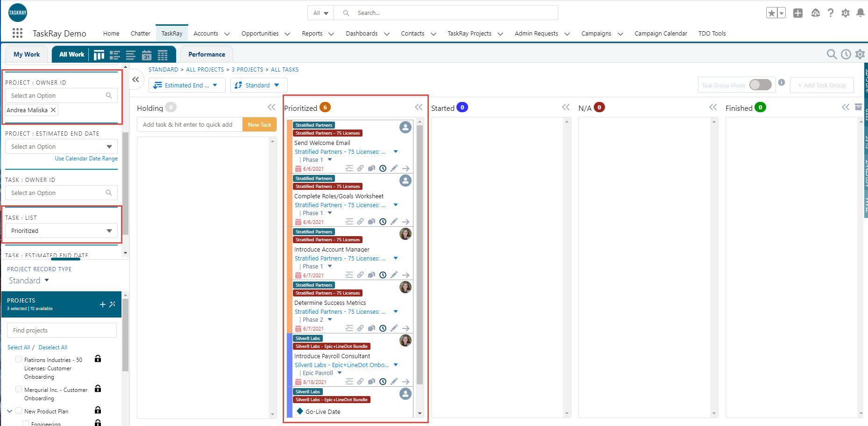Check New Product Plan checkbox
The image size is (868, 426).
click(19, 411)
